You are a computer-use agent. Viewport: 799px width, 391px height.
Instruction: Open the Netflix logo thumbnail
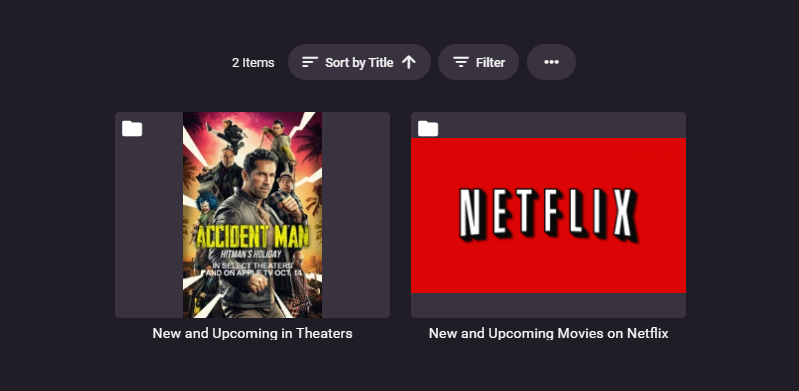[548, 215]
